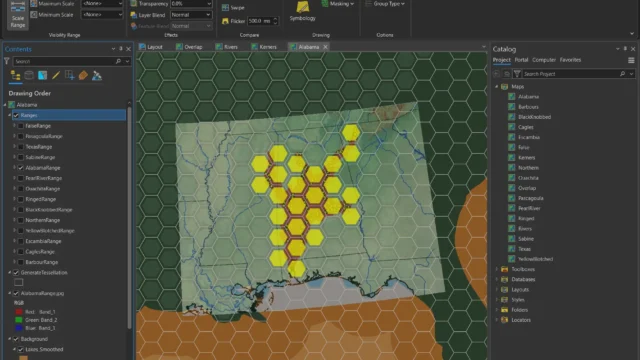Open the Masking dropdown

point(338,4)
